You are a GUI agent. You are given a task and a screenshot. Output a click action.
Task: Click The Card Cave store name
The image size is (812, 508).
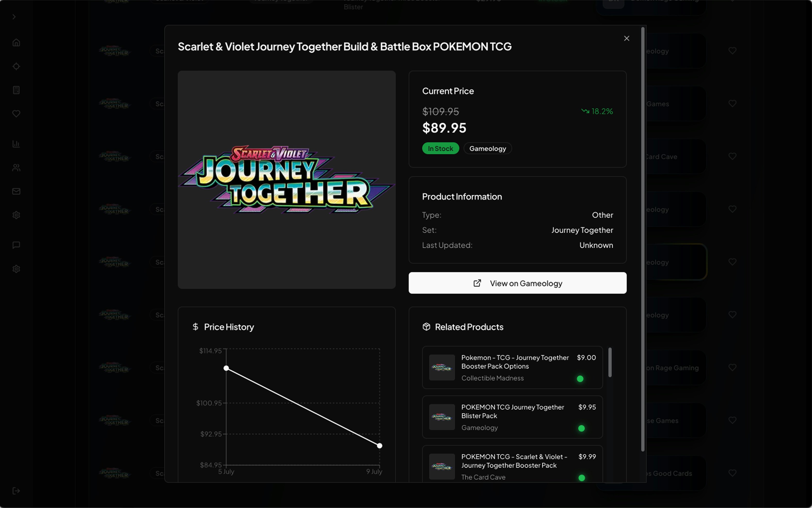tap(483, 477)
